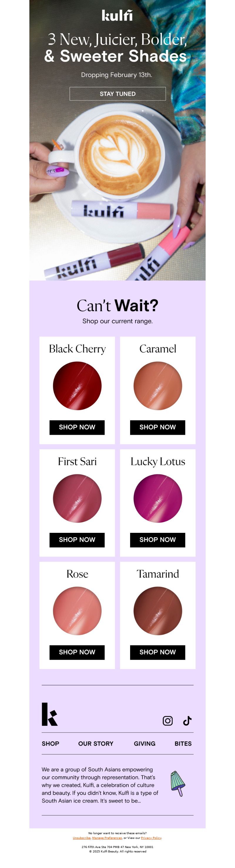Shop now for Caramel shade
This screenshot has height=868, width=235.
[x=157, y=427]
